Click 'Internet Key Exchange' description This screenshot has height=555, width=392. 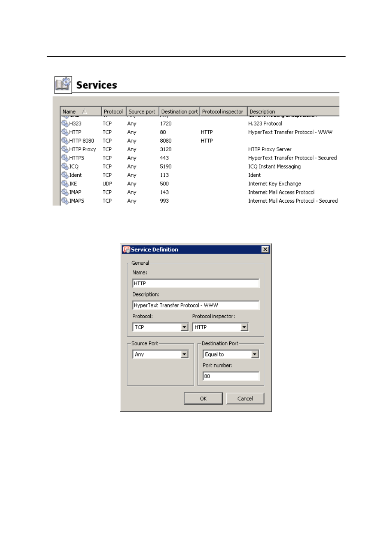274,184
